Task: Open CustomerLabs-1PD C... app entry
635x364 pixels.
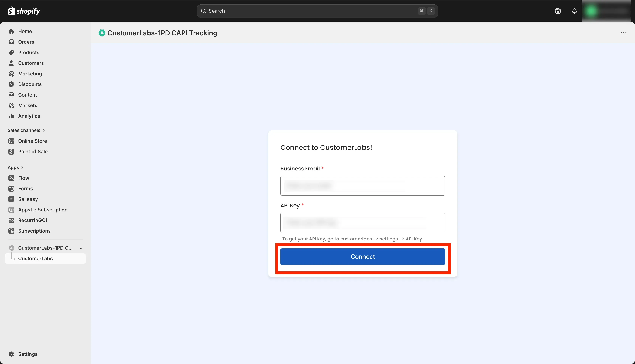Action: (45, 248)
